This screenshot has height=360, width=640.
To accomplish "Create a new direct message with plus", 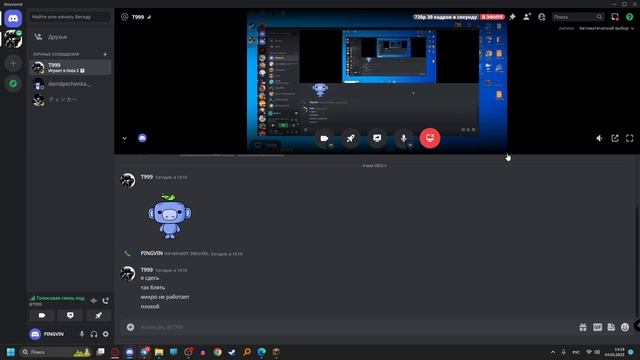I will [x=105, y=54].
